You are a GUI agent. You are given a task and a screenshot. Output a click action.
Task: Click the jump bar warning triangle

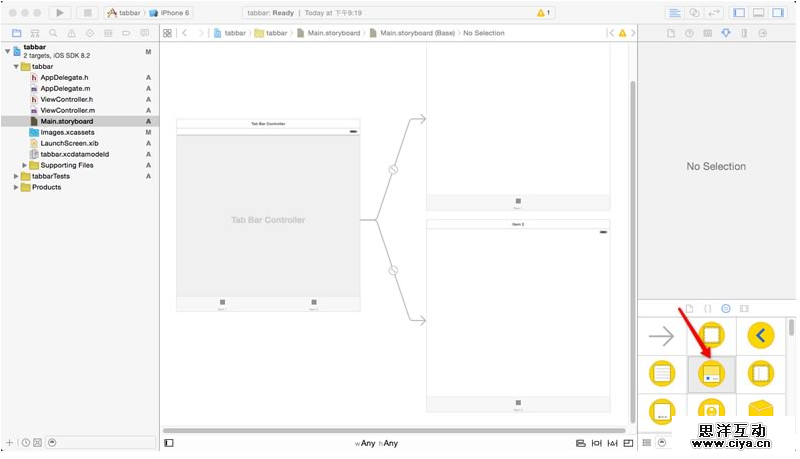click(622, 33)
